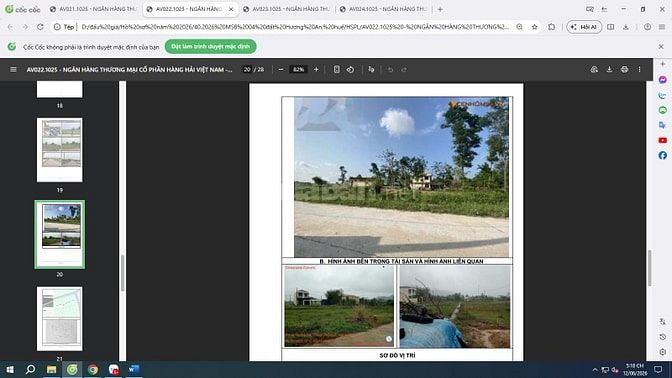Image resolution: width=672 pixels, height=378 pixels.
Task: Click the fit to page icon
Action: [x=336, y=69]
